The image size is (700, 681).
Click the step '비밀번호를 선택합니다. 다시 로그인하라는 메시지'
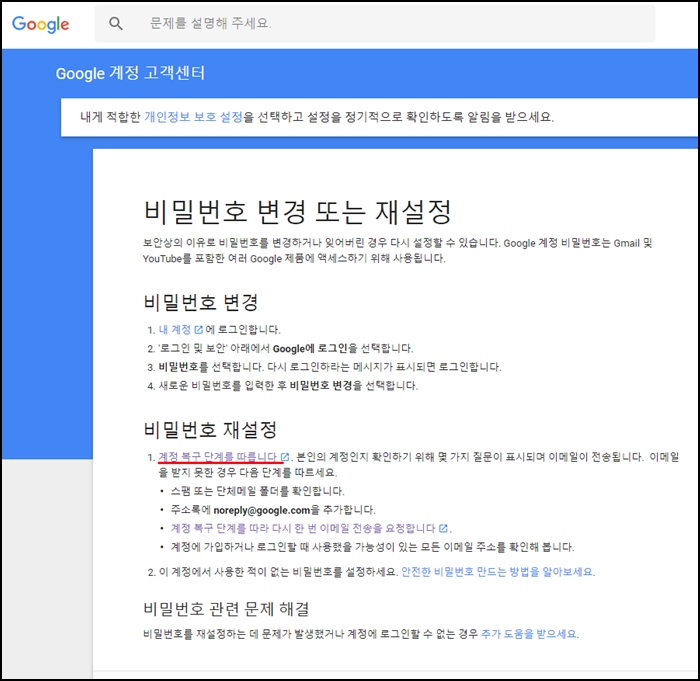(330, 367)
